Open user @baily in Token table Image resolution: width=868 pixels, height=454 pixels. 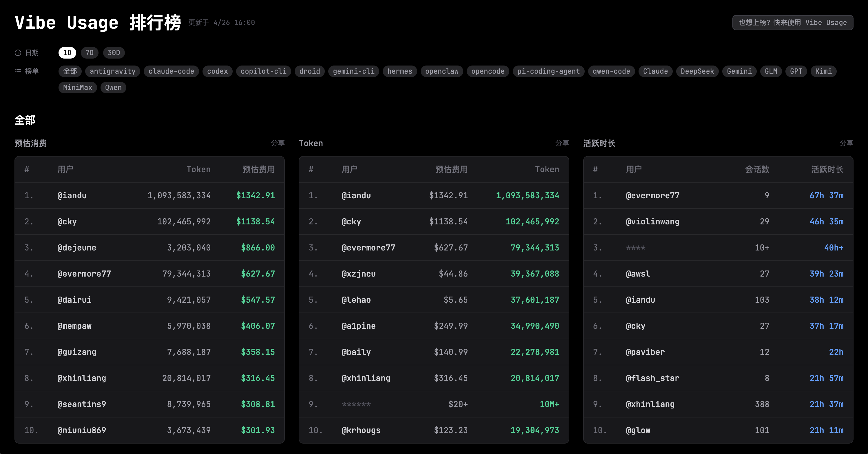(356, 352)
